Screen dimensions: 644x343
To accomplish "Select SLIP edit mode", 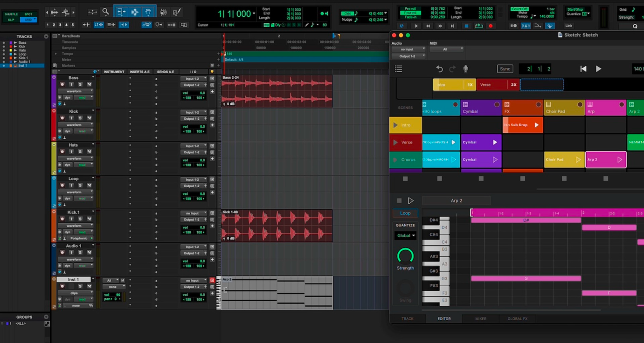I will [x=11, y=20].
